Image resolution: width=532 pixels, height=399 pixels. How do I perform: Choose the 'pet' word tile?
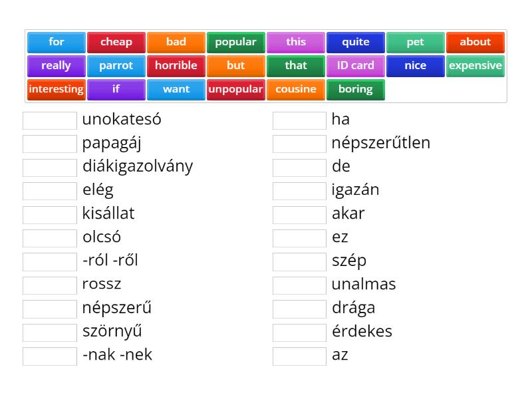click(416, 42)
